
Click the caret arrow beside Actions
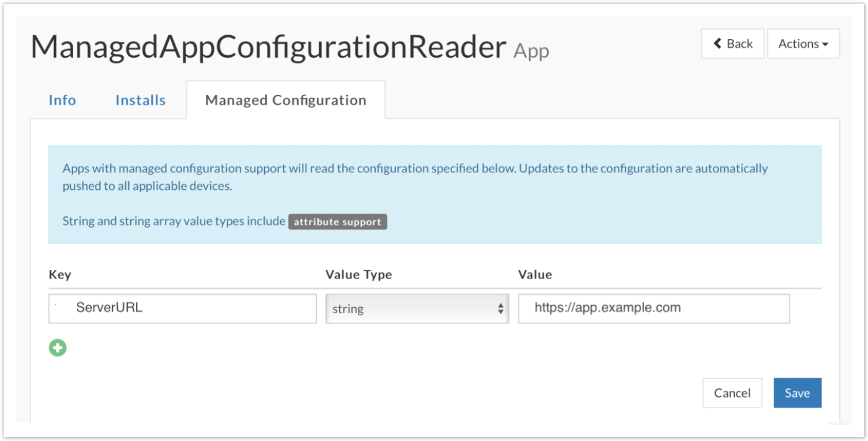tap(825, 45)
